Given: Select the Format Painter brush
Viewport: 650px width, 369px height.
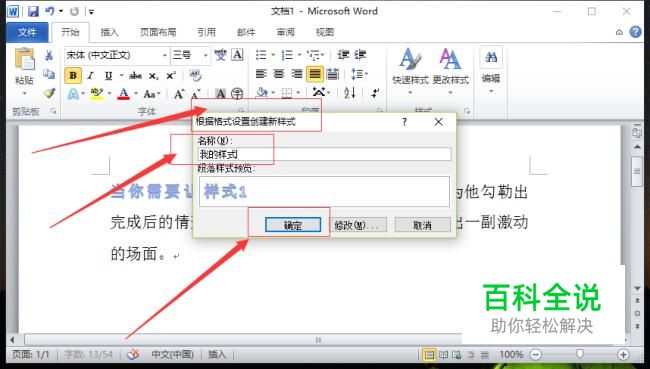Looking at the screenshot, I should click(49, 93).
